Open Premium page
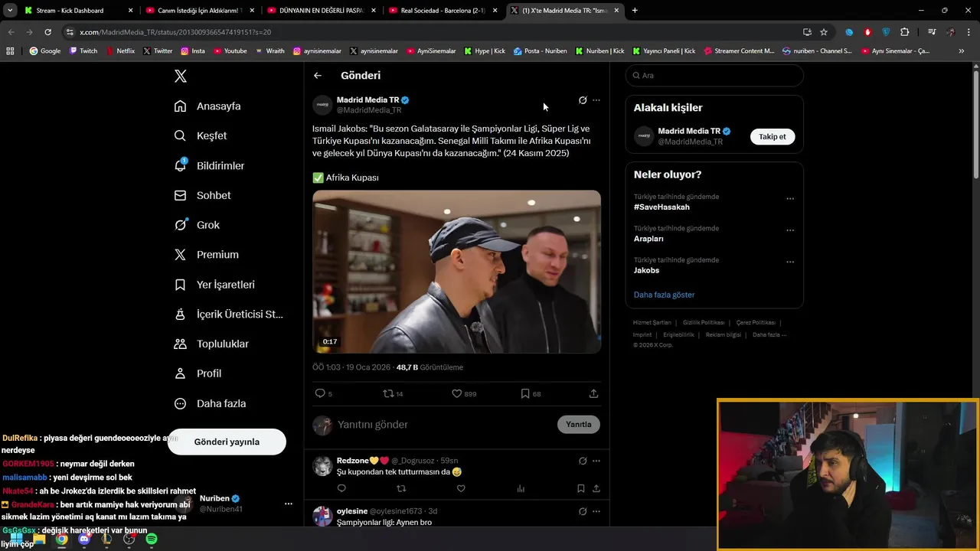This screenshot has width=980, height=551. coord(206,255)
